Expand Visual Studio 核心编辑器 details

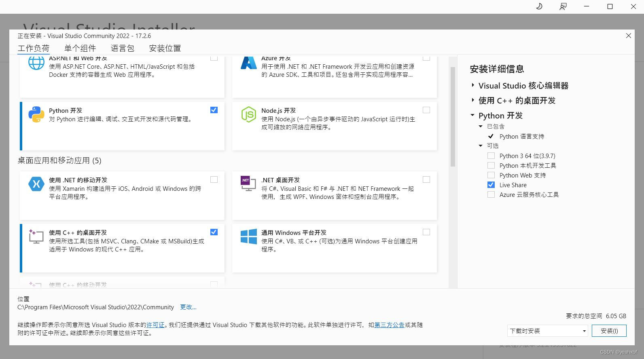472,85
